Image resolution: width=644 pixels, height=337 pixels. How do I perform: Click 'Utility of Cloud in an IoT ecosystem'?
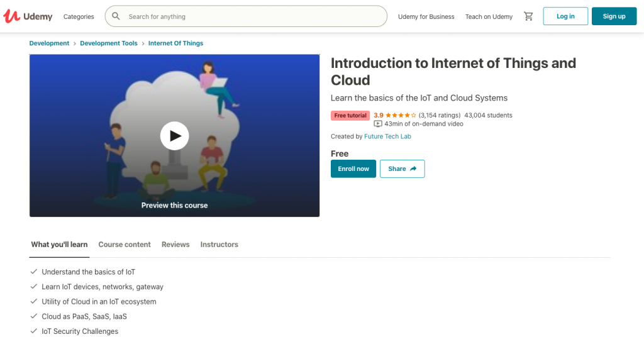(99, 302)
